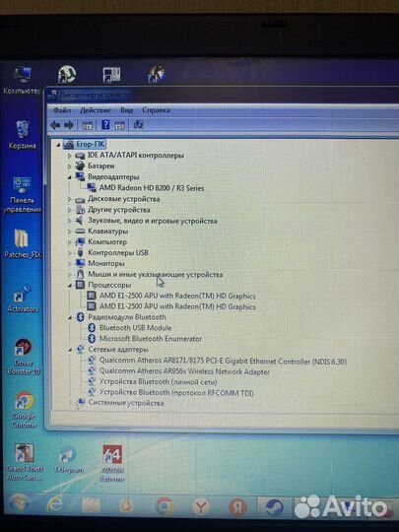Select the Компьютер tree category

point(107,242)
